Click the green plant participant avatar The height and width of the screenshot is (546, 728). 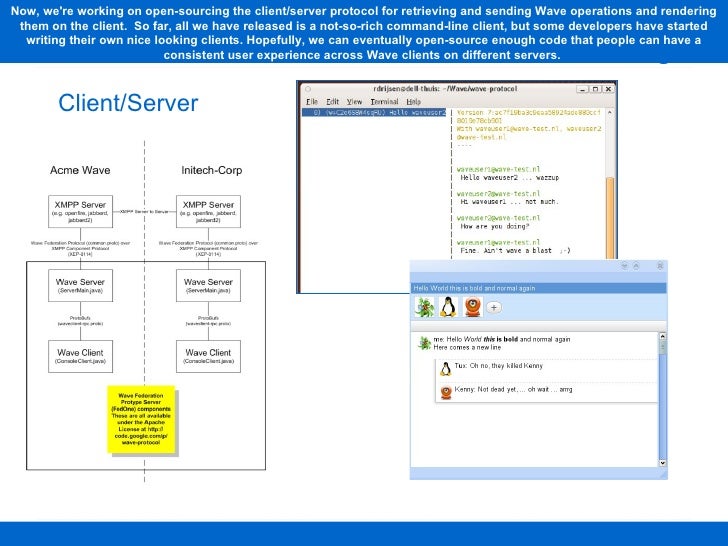coord(424,307)
